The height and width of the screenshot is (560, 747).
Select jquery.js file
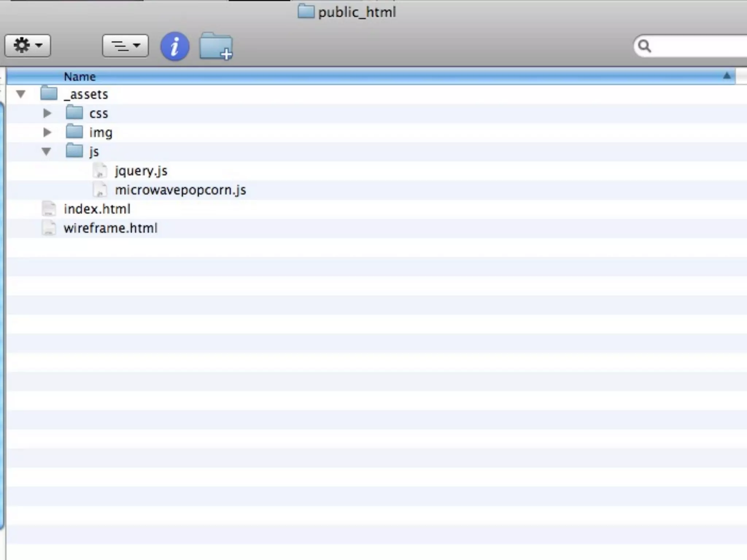141,171
